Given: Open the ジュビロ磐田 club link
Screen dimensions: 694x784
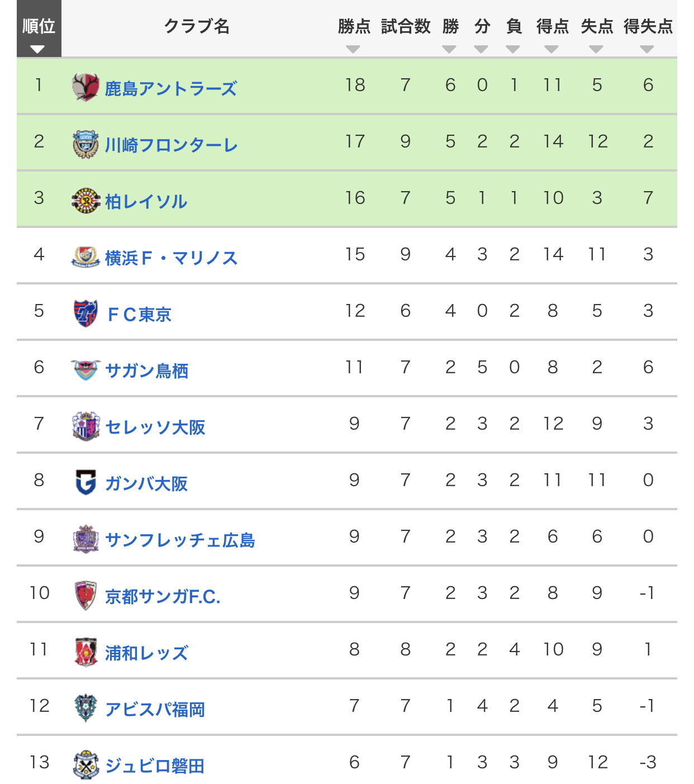Looking at the screenshot, I should click(x=155, y=766).
